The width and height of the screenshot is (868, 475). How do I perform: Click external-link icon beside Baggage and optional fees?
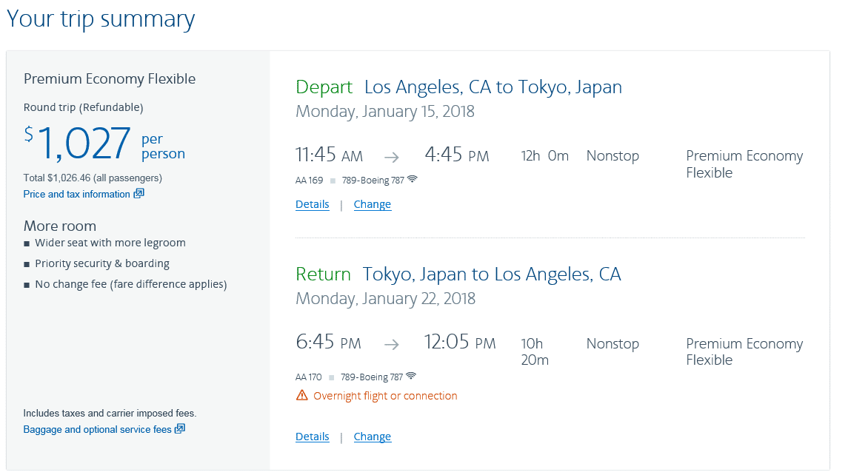(179, 429)
